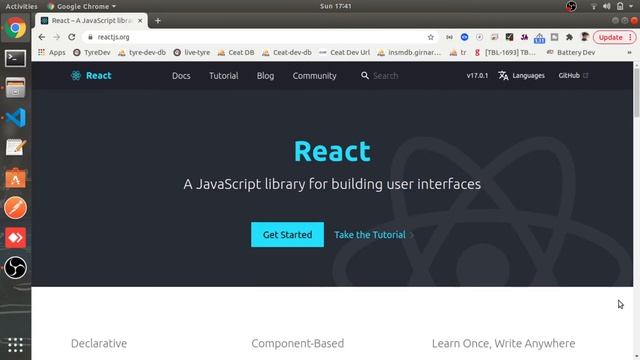The image size is (640, 360).
Task: Click the OBS indicator in top bar
Action: (571, 6)
